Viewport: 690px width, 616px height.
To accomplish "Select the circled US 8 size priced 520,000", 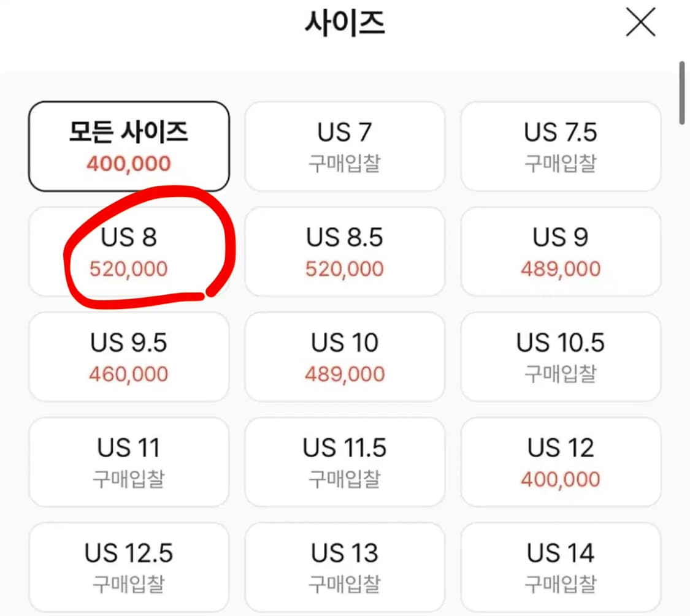I will pos(128,251).
